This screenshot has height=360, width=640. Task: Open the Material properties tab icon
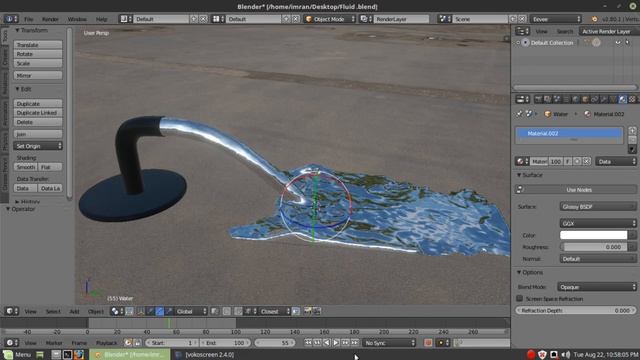[622, 99]
